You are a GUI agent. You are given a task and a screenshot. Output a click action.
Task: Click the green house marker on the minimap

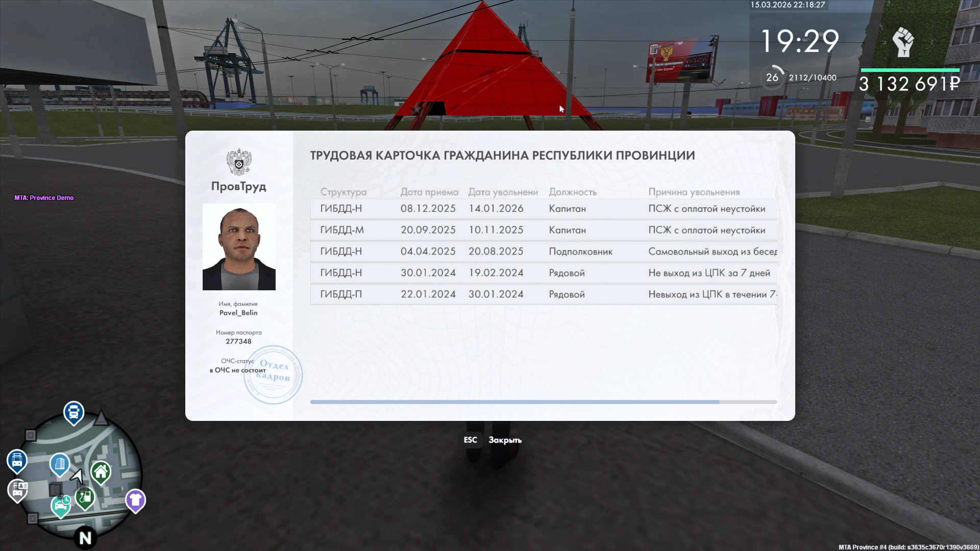101,471
